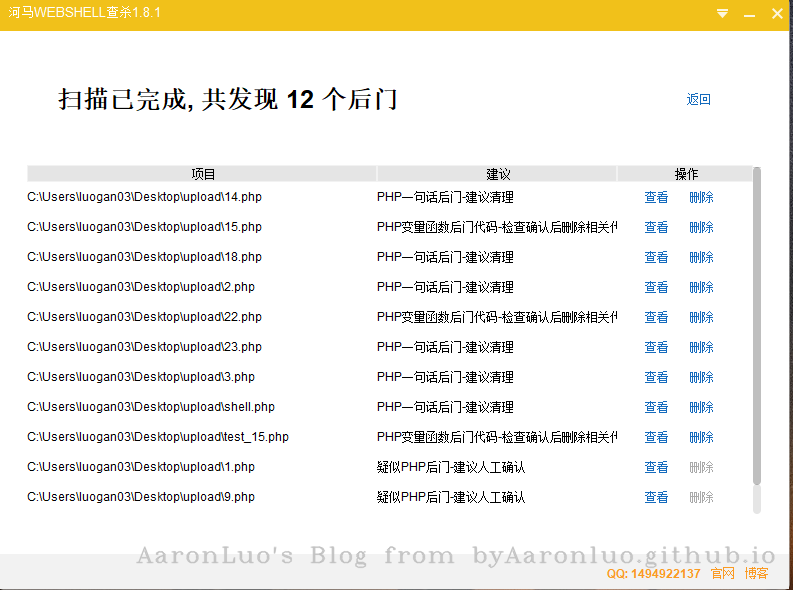View the 9.php suspected file
Viewport: 793px width, 590px height.
(656, 497)
